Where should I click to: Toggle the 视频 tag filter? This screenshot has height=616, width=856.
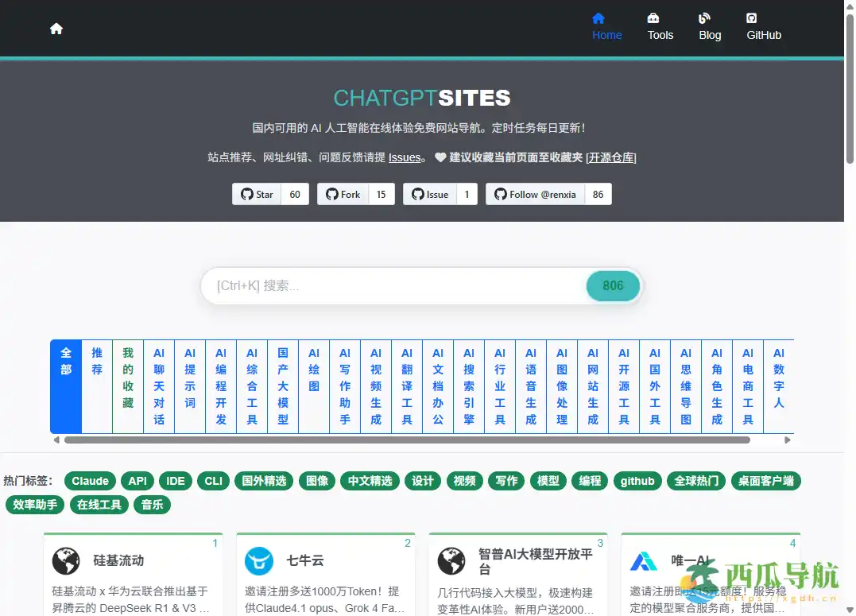[464, 481]
